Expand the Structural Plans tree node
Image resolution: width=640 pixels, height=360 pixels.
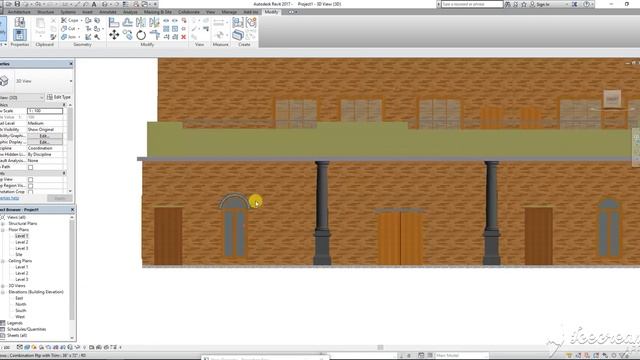point(3,224)
